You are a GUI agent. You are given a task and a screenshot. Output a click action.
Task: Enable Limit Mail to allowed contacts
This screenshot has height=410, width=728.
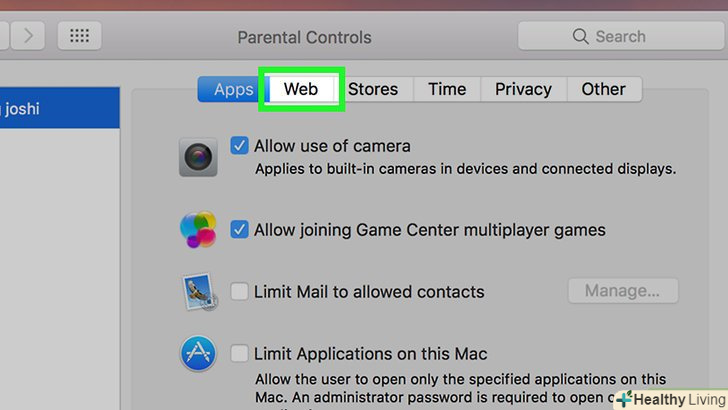(x=239, y=292)
